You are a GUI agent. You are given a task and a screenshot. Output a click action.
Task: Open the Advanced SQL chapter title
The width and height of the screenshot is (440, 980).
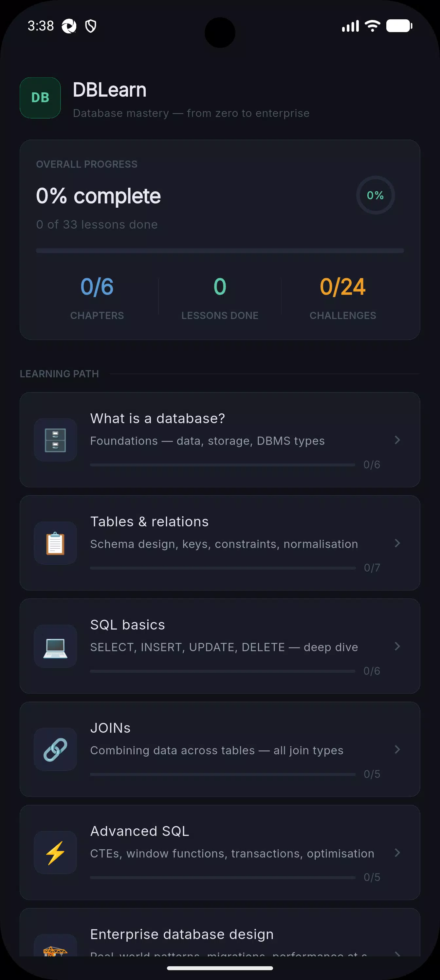139,831
